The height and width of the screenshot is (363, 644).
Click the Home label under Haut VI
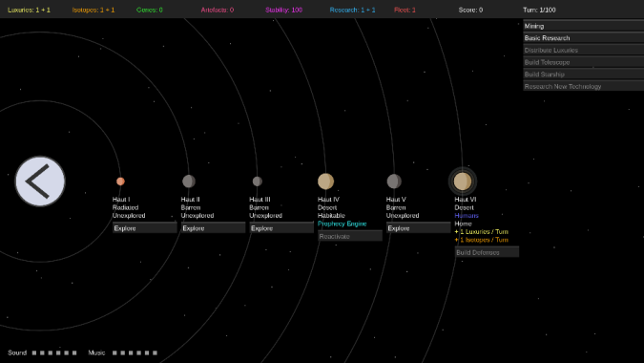(463, 224)
